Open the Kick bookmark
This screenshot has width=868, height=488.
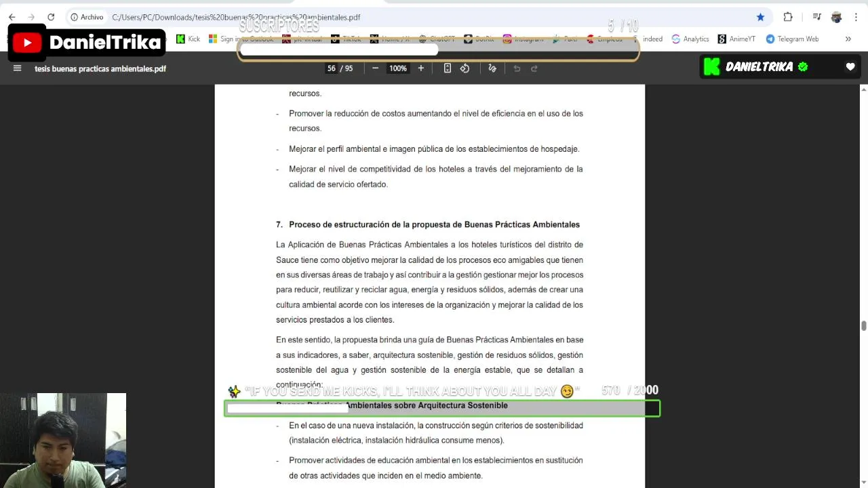click(188, 39)
